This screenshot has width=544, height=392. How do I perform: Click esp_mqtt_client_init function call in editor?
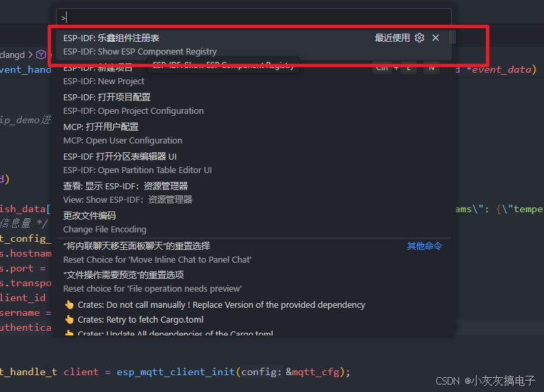(176, 372)
